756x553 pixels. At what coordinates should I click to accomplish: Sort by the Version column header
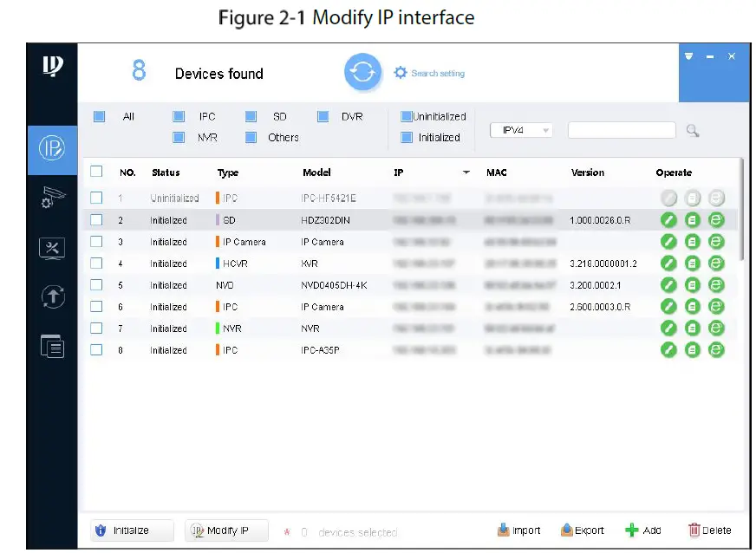588,172
